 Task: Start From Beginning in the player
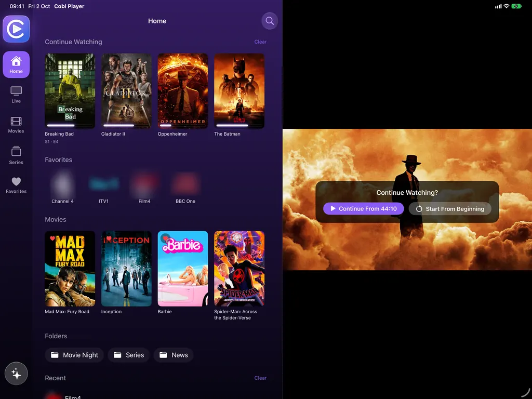tap(450, 209)
